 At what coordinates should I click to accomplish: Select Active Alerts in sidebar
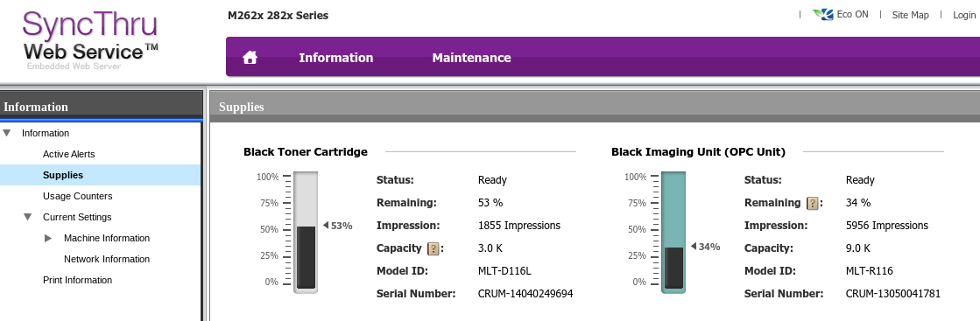coord(69,154)
